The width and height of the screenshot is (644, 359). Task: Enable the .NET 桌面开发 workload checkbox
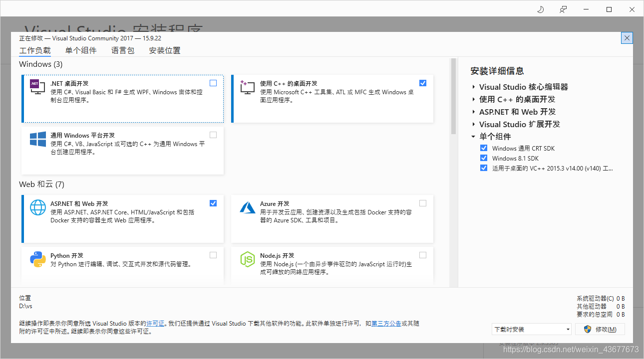click(x=213, y=83)
